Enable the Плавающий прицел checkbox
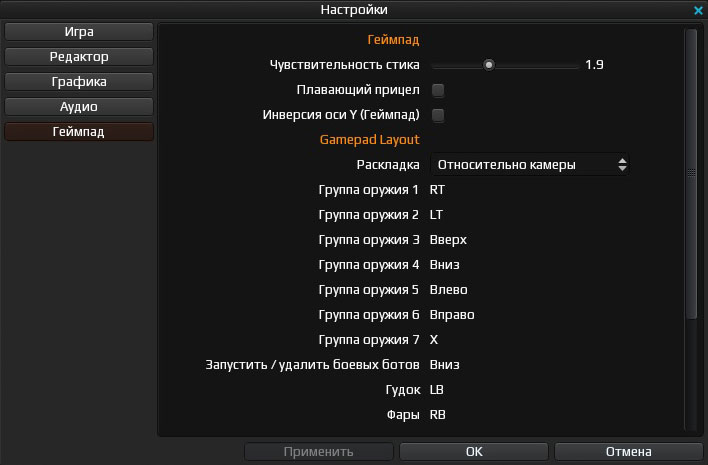The width and height of the screenshot is (708, 465). click(438, 90)
